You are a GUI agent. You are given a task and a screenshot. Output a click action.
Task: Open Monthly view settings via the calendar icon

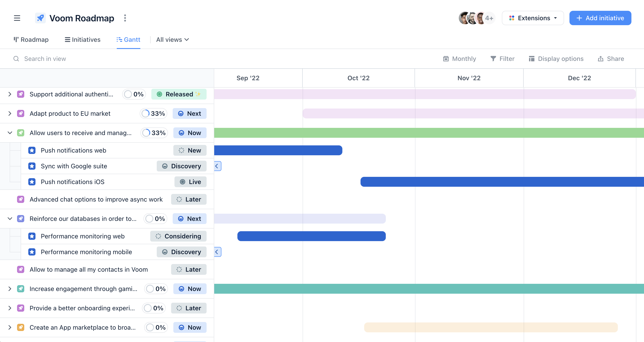(x=446, y=59)
